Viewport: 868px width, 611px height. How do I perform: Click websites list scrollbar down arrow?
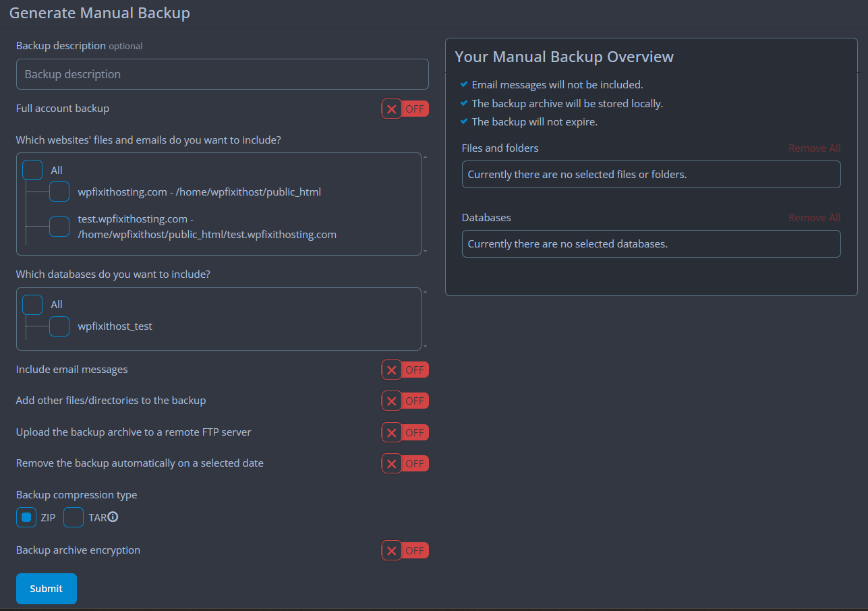425,252
